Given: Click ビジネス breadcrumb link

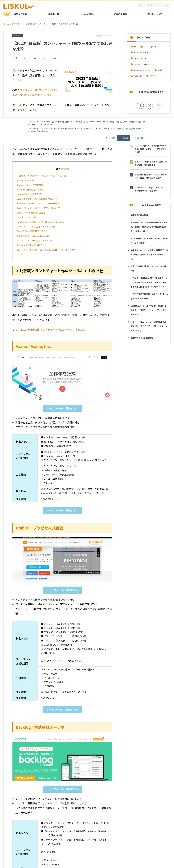Looking at the screenshot, I should 16,24.
